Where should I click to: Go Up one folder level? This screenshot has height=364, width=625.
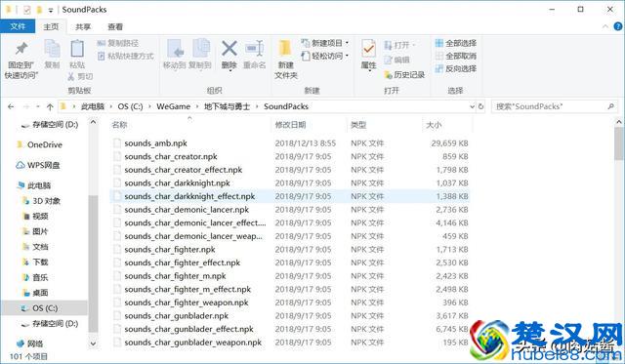(50, 106)
